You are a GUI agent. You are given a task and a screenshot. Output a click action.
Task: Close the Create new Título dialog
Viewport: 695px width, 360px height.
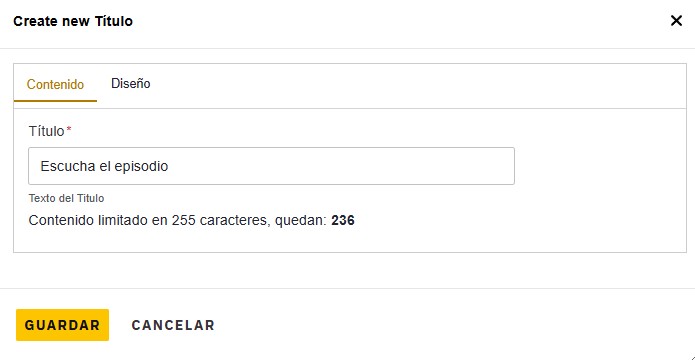pyautogui.click(x=676, y=21)
